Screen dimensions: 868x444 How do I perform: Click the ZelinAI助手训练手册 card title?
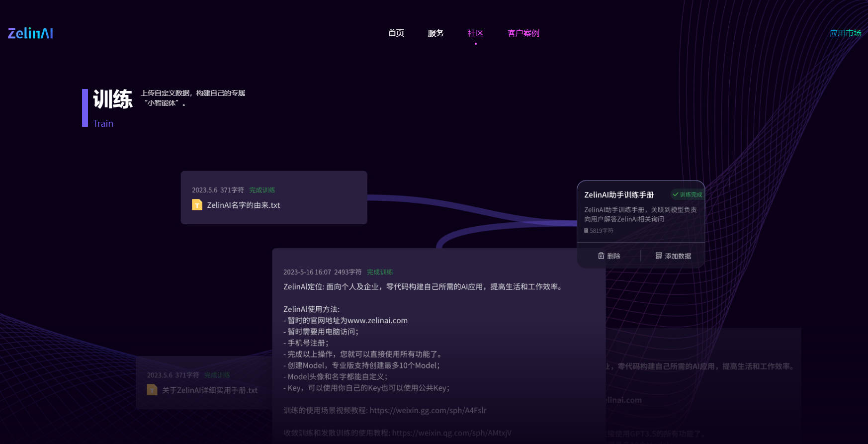coord(619,195)
